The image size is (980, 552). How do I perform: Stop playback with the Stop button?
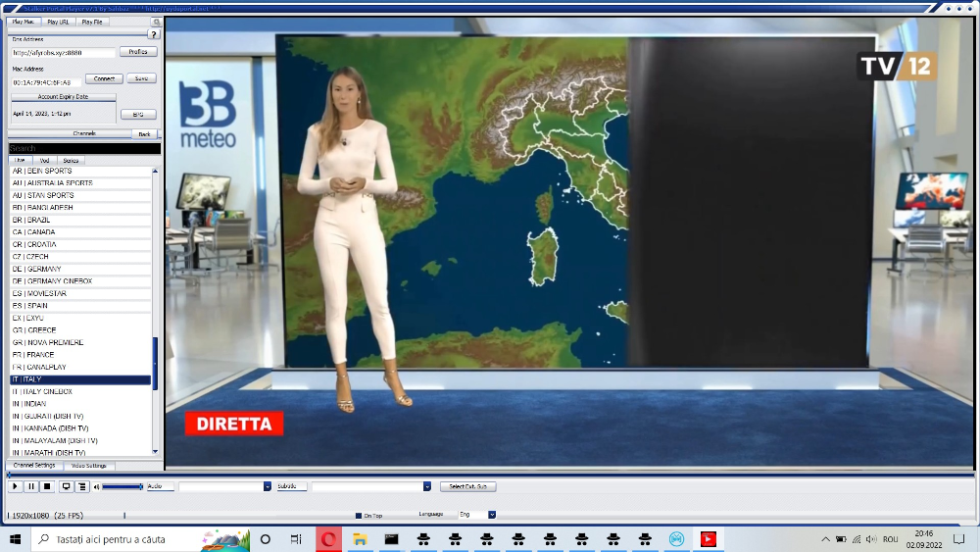47,486
